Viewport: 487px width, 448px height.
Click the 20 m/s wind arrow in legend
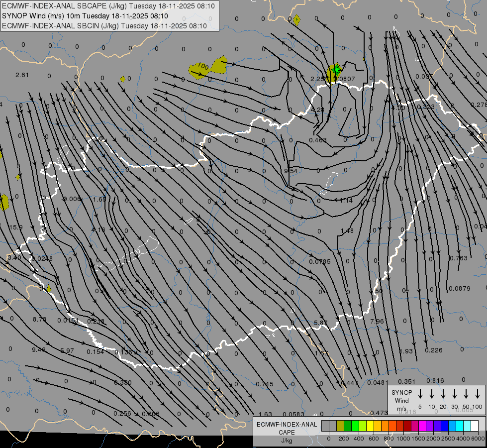[443, 394]
